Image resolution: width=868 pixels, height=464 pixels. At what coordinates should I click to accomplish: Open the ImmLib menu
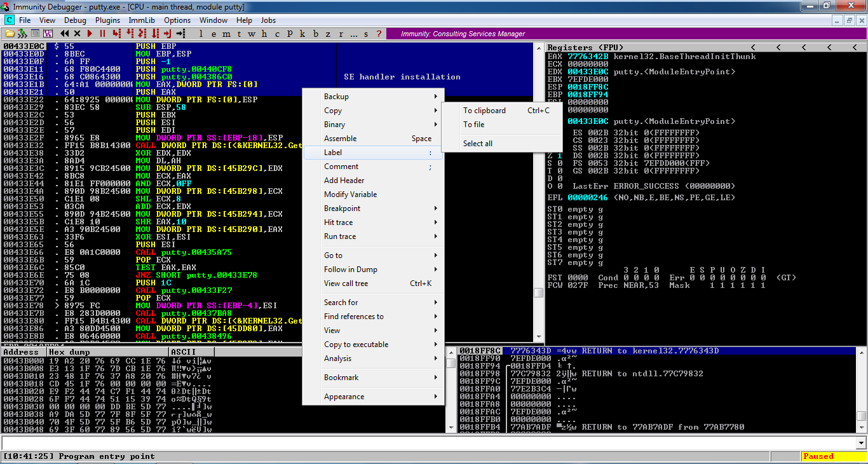tap(142, 20)
